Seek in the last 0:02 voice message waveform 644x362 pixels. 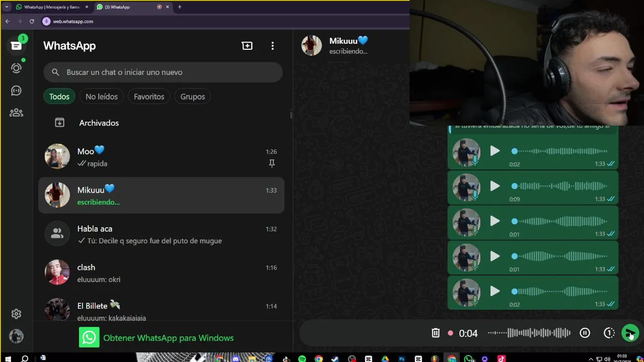[560, 291]
